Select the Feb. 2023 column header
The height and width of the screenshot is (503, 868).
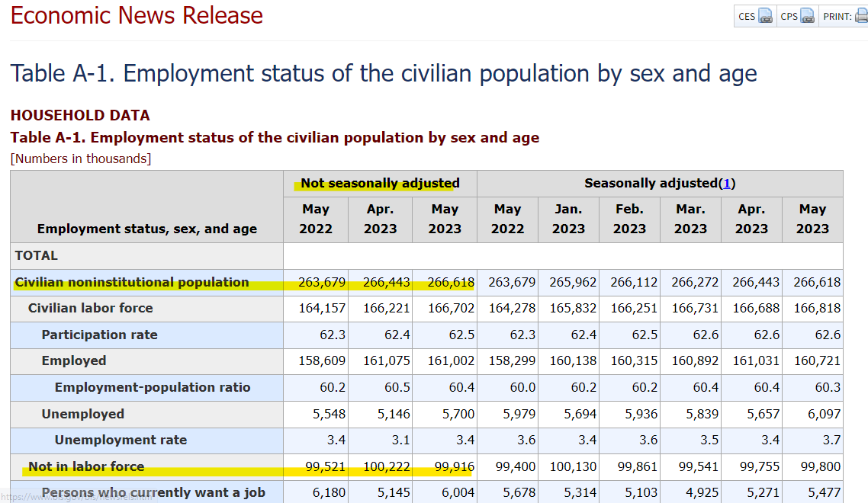click(629, 219)
